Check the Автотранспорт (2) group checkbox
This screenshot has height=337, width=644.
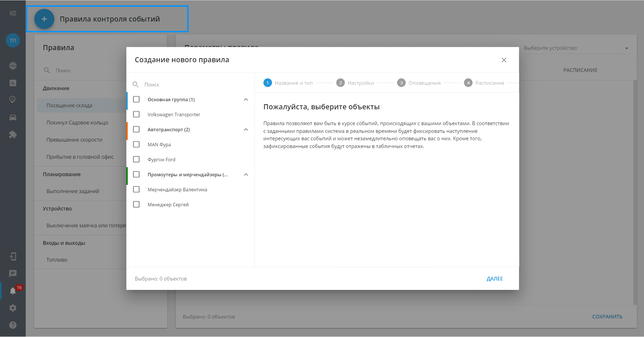point(136,129)
